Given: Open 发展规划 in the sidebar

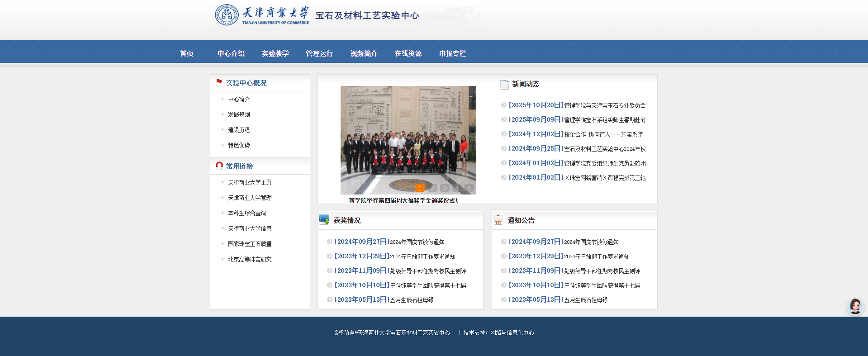Looking at the screenshot, I should (x=239, y=114).
